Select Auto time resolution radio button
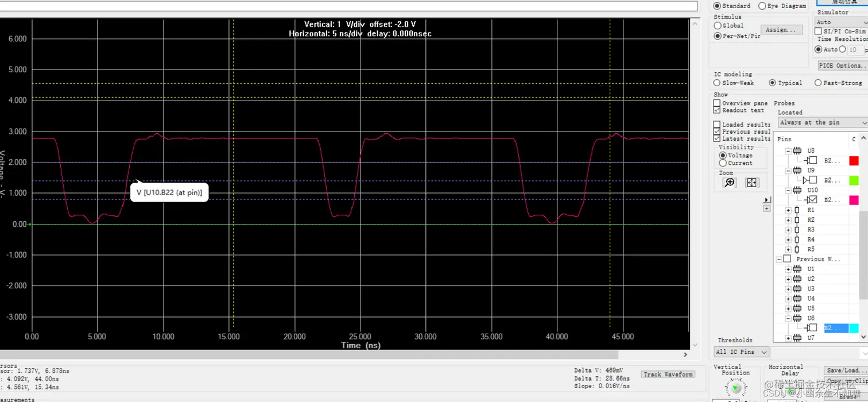This screenshot has width=868, height=402. [x=819, y=49]
